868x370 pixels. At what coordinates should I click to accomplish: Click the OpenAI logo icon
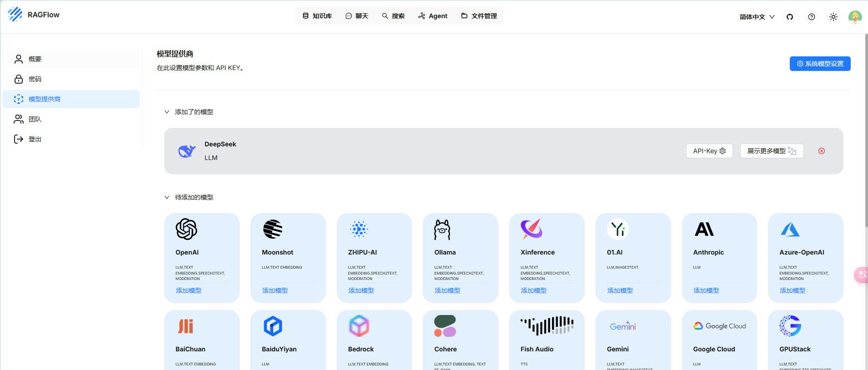(x=186, y=229)
